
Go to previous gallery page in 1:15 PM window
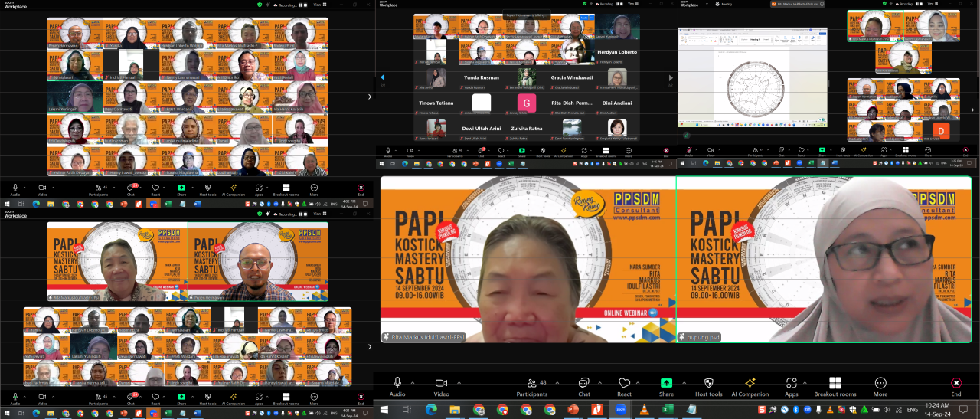[x=384, y=77]
